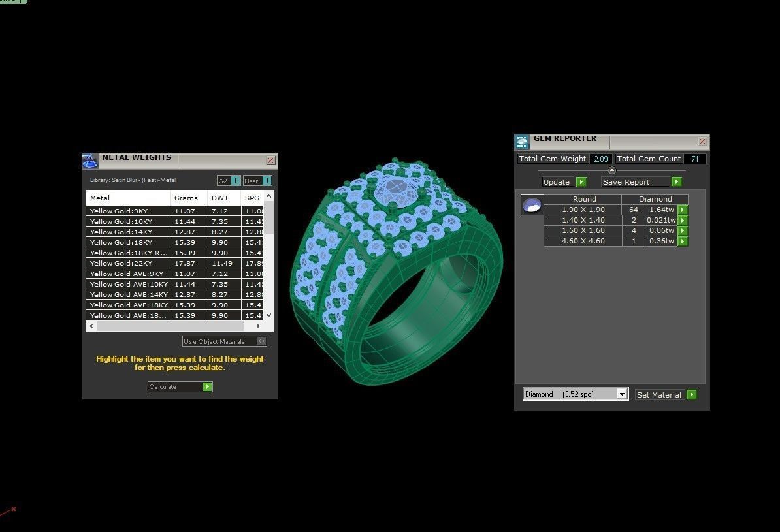Enable Use Object Materials option
Viewport: 780px width, 532px height.
tap(262, 341)
